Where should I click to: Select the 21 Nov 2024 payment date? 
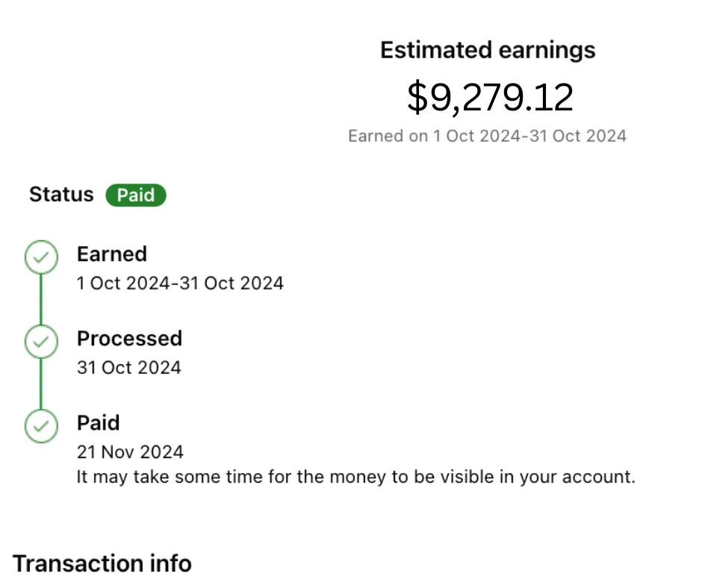pyautogui.click(x=130, y=452)
